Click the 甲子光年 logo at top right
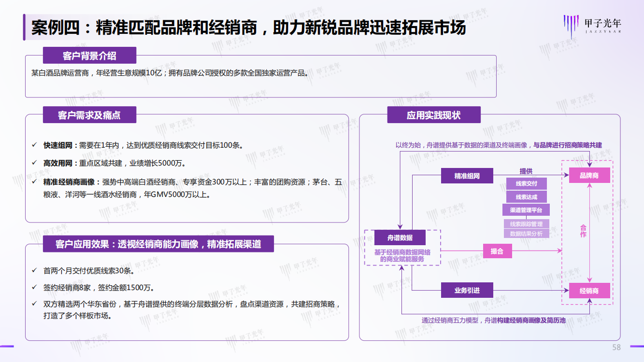 coord(592,26)
